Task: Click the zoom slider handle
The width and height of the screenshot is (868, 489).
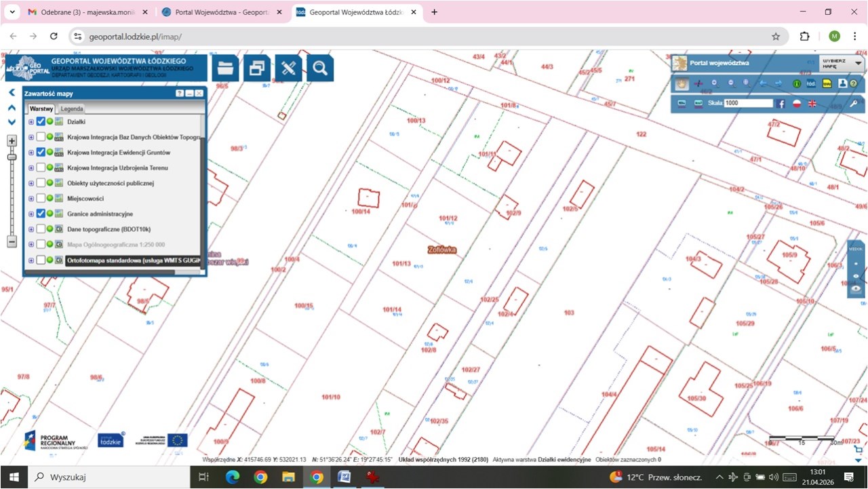Action: [x=12, y=157]
